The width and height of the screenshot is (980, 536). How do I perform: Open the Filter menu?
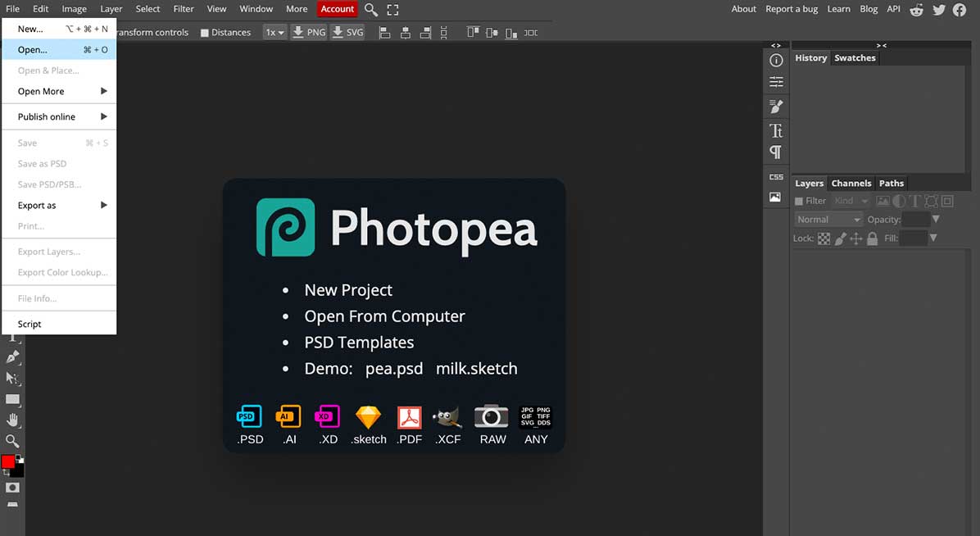pos(184,9)
